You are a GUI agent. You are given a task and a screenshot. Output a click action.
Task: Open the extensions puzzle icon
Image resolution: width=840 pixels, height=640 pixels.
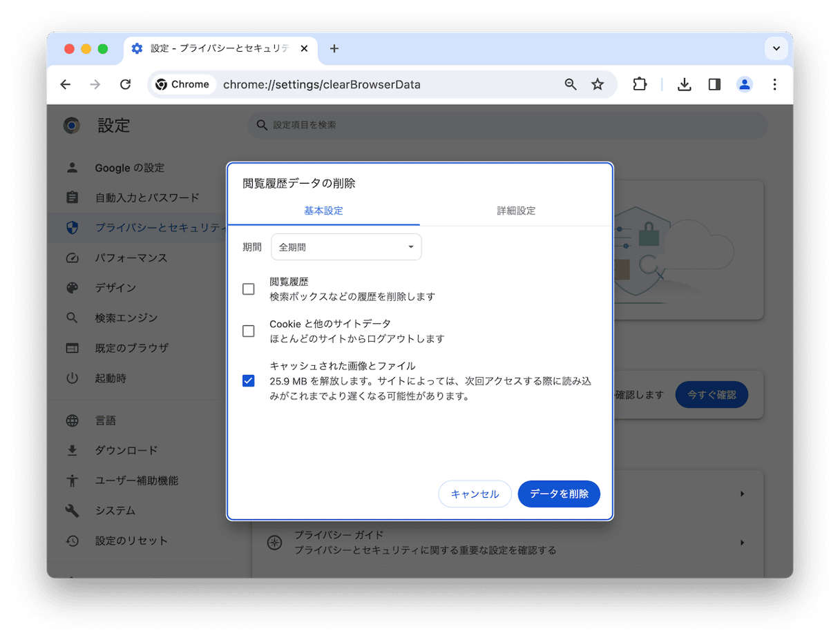(640, 84)
